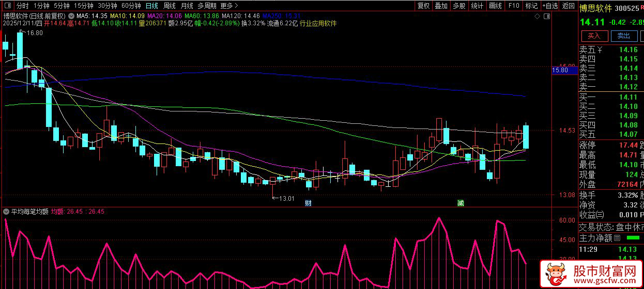This screenshot has width=644, height=289.
Task: Click the 最低 value 14.10
Action: tap(628, 165)
